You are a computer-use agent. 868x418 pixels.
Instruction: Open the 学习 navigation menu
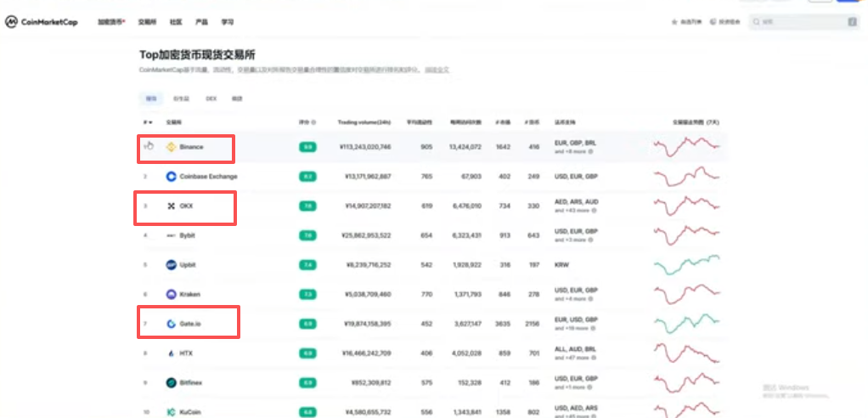coord(228,22)
